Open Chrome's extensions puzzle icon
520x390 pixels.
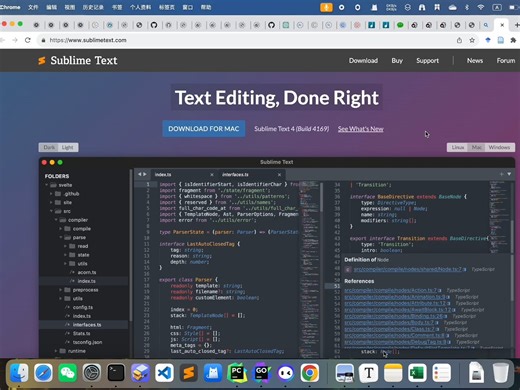point(513,40)
